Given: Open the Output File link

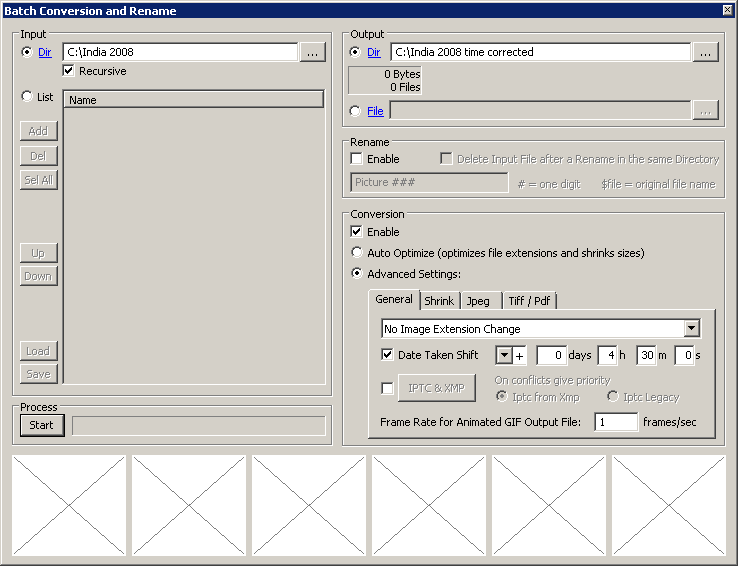Looking at the screenshot, I should [x=375, y=112].
